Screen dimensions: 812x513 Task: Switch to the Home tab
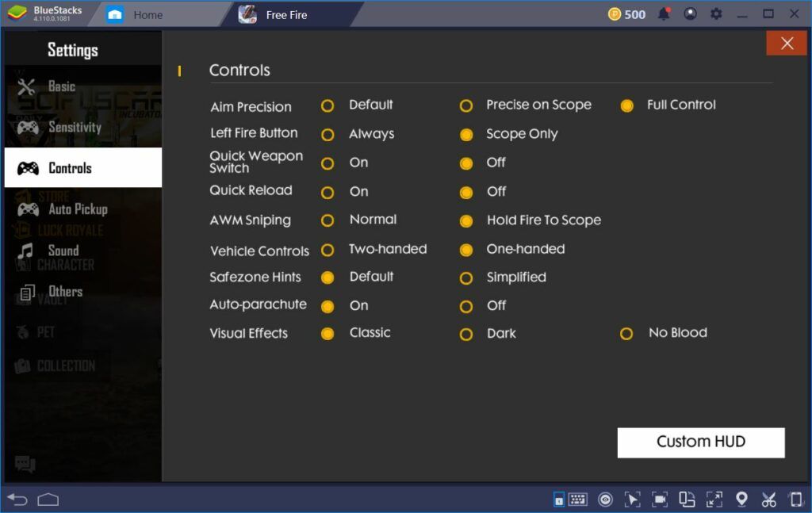147,14
